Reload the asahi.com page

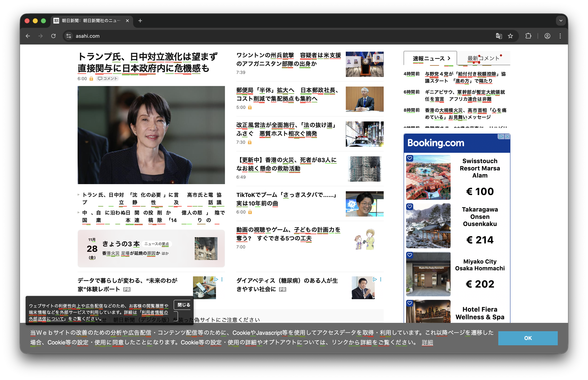(53, 36)
